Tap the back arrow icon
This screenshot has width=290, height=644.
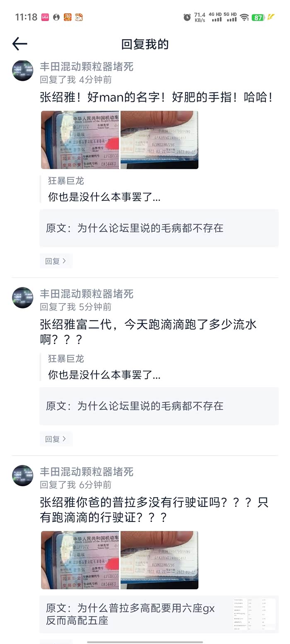coord(19,44)
